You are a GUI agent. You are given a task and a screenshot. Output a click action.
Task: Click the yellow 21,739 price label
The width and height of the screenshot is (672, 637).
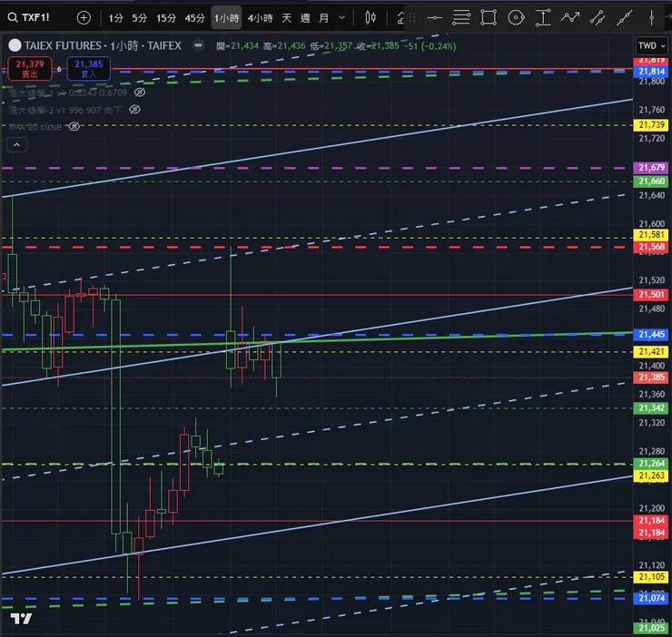[651, 125]
